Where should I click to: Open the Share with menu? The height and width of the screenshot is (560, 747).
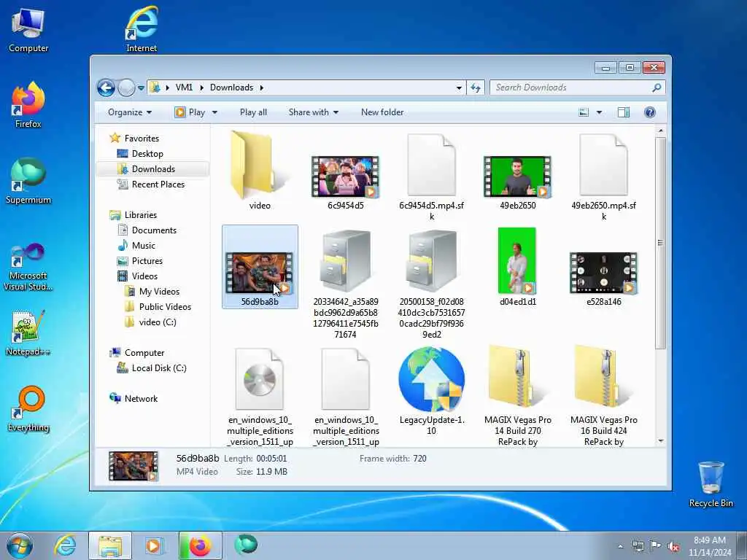(x=314, y=112)
